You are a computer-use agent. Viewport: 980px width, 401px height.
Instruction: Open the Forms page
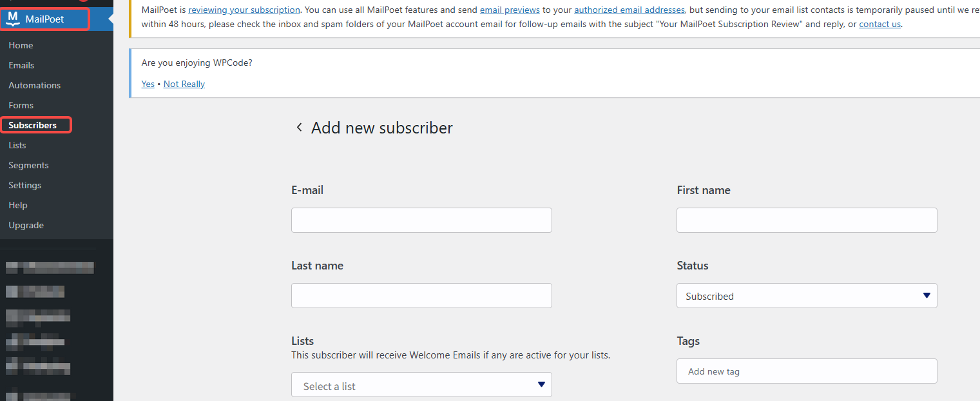click(x=21, y=104)
